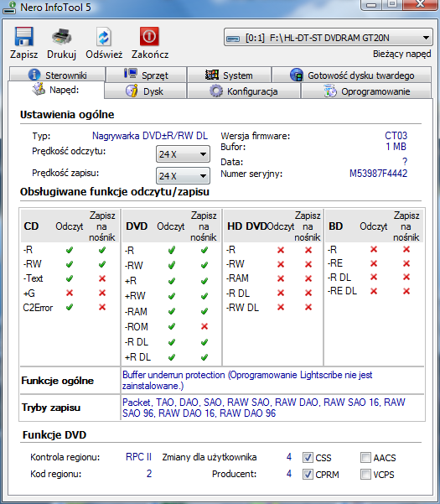Image resolution: width=440 pixels, height=504 pixels.
Task: Click the BD -R write red cross
Action: pos(406,249)
